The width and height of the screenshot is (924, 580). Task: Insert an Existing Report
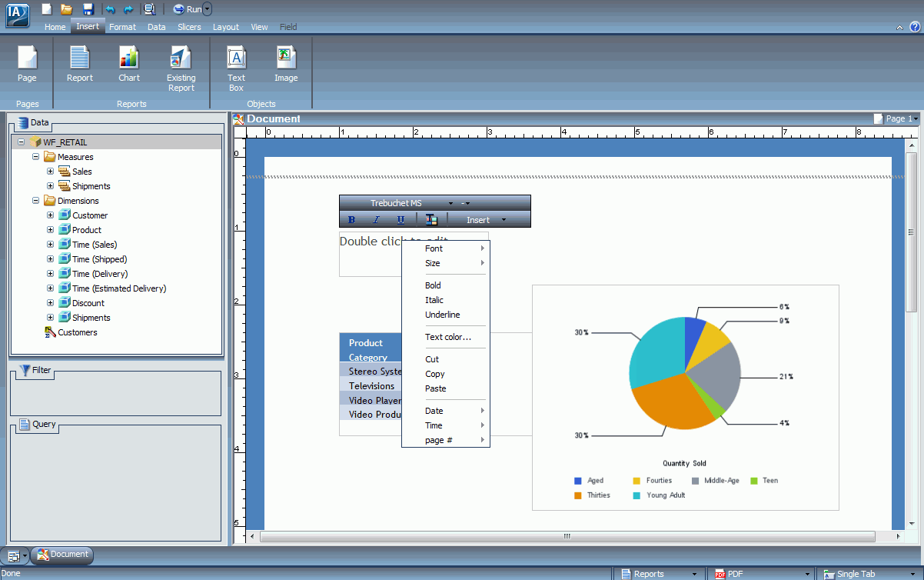pyautogui.click(x=181, y=69)
